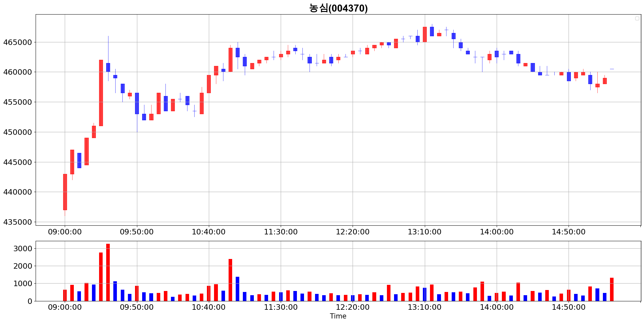Select the volume chart's 13:10:00 time label
This screenshot has height=323, width=644.
tap(424, 307)
